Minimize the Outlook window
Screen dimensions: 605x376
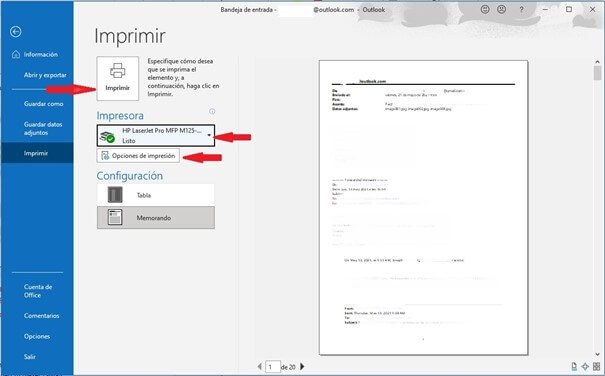[545, 9]
